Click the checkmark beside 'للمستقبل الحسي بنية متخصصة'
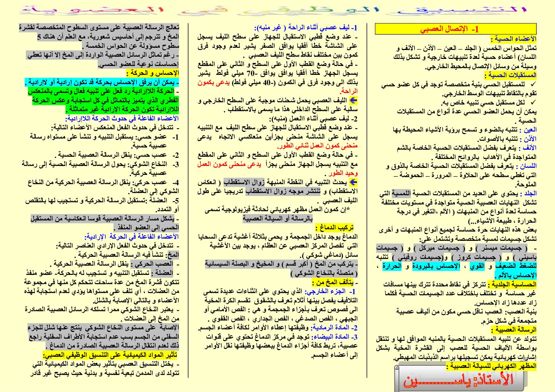Viewport: 555px width, 392px height. (533, 84)
